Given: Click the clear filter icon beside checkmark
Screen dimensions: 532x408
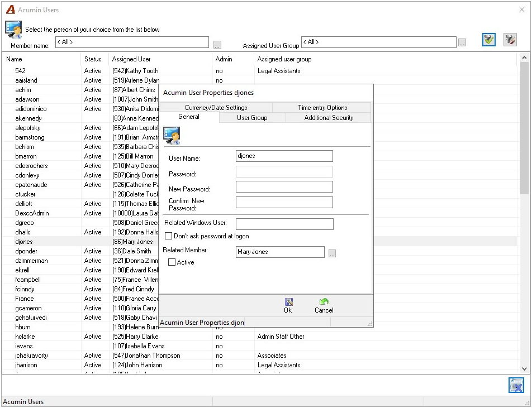Looking at the screenshot, I should pos(510,40).
